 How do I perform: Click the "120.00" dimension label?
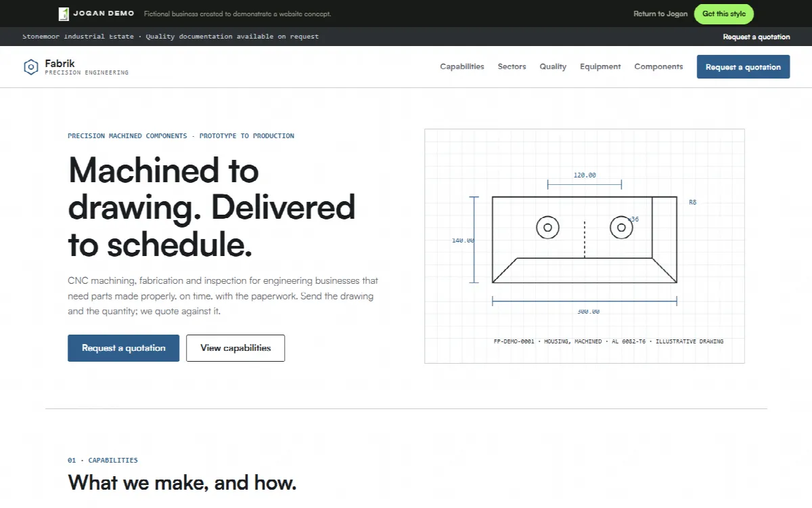pyautogui.click(x=585, y=175)
